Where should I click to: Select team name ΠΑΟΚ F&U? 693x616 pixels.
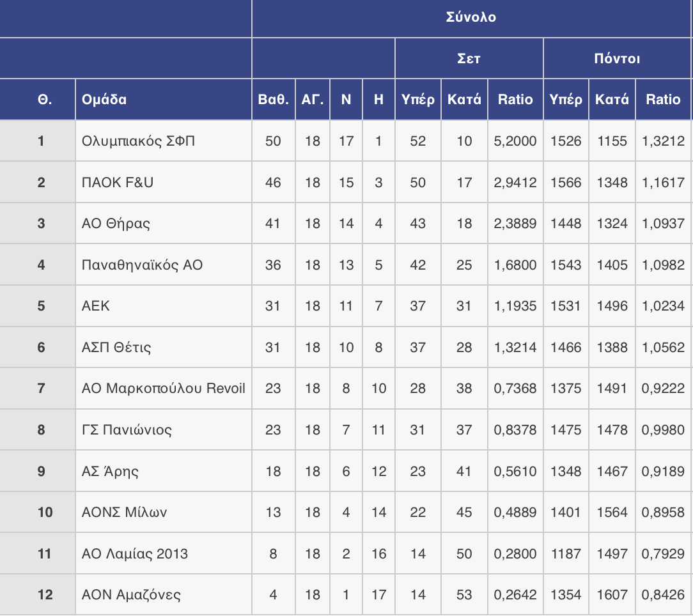tap(118, 182)
